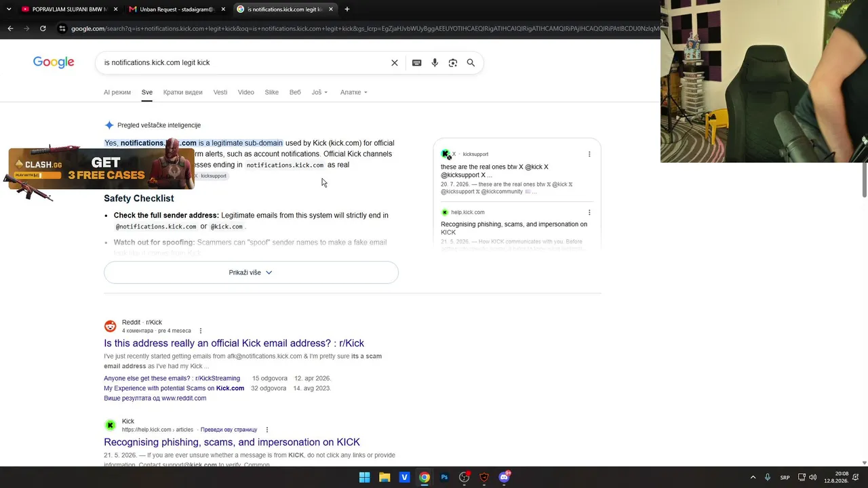Close the POPRAVLJAM SLUPANI BMW tab
Image resolution: width=868 pixels, height=488 pixels.
coord(115,9)
